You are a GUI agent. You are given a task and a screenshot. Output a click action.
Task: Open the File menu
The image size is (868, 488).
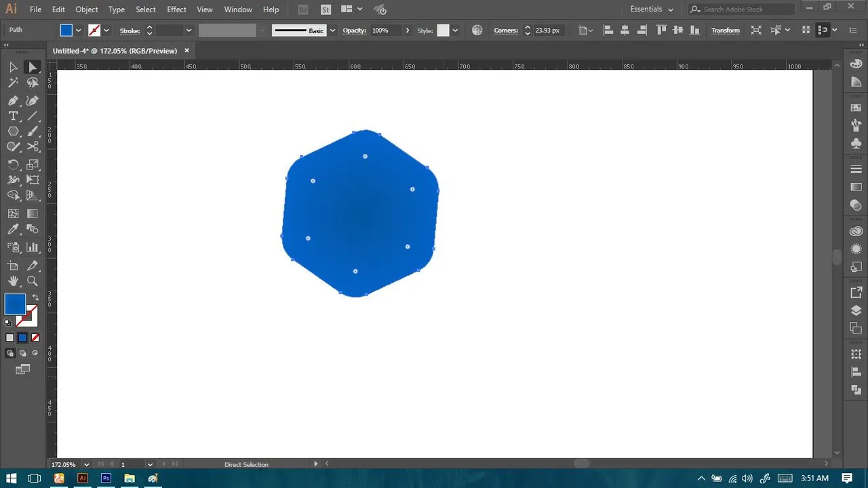pos(36,9)
